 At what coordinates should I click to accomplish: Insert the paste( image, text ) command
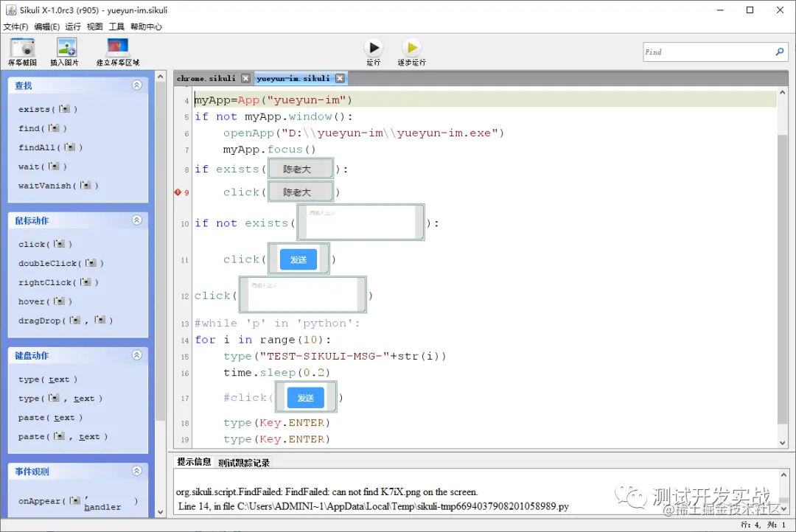[x=63, y=436]
